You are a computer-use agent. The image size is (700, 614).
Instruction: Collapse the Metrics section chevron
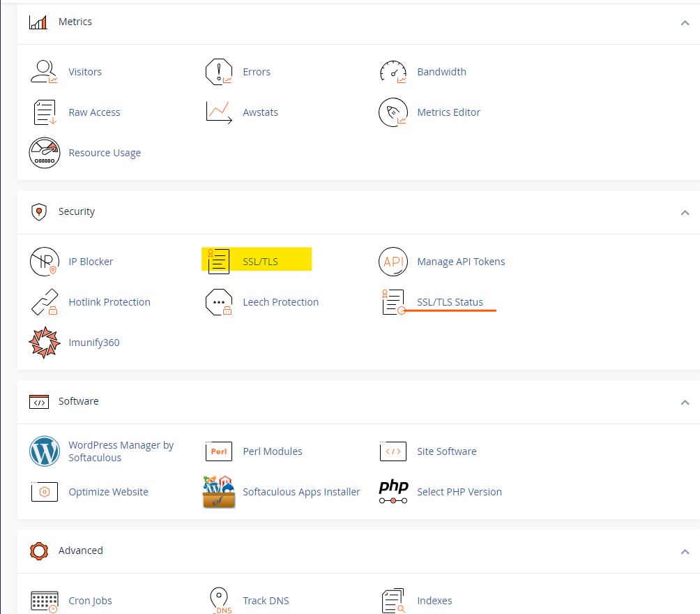(685, 23)
